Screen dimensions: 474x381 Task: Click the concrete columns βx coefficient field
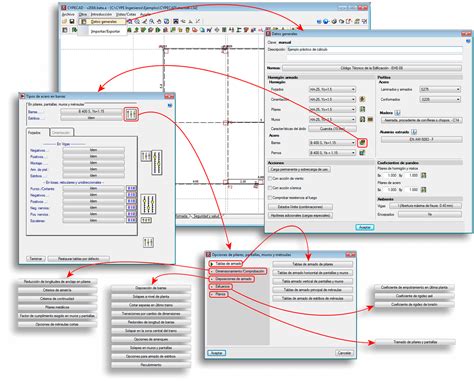click(x=390, y=175)
